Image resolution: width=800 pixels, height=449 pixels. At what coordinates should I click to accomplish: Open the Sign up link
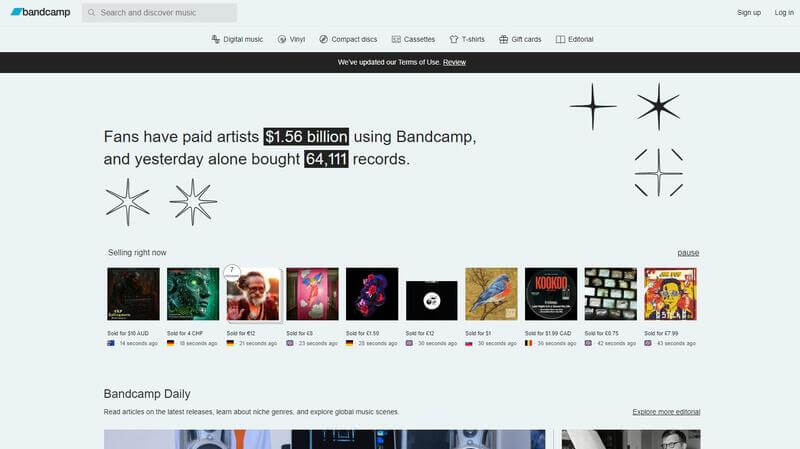click(748, 12)
